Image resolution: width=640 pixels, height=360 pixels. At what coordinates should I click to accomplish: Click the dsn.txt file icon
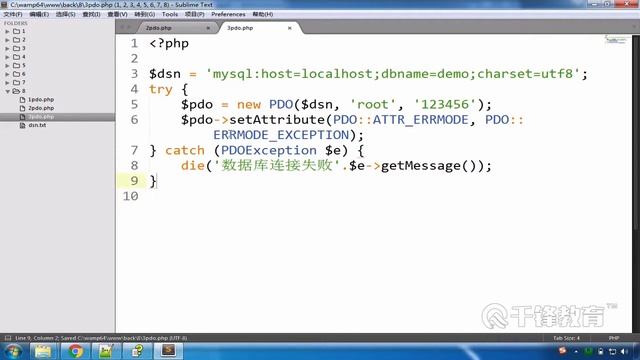22,125
